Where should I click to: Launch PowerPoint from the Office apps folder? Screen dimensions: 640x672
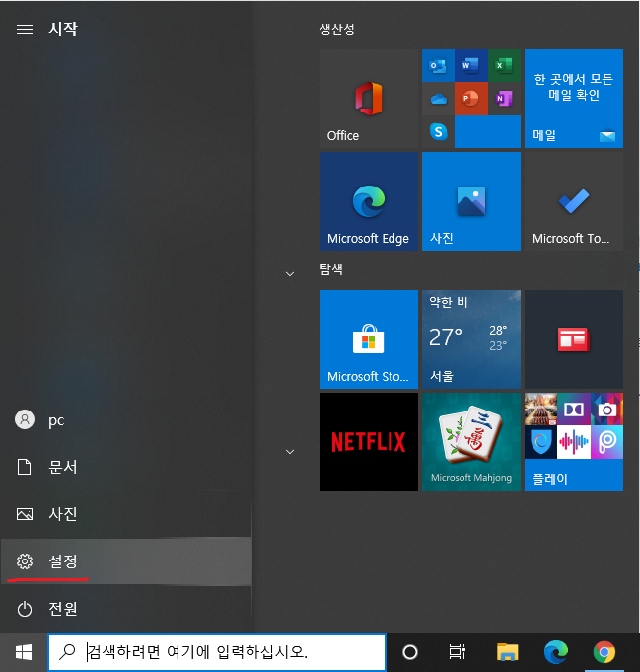pyautogui.click(x=470, y=99)
